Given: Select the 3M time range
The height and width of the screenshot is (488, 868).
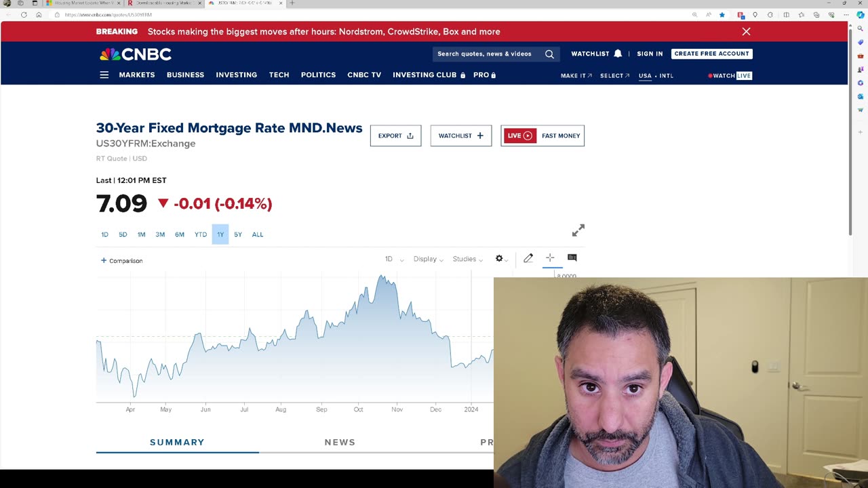Looking at the screenshot, I should coord(160,235).
